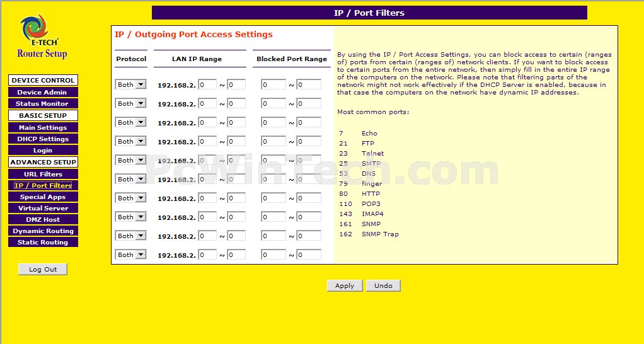Viewport: 644px width, 344px height.
Task: Open the Login settings page
Action: [x=43, y=151]
